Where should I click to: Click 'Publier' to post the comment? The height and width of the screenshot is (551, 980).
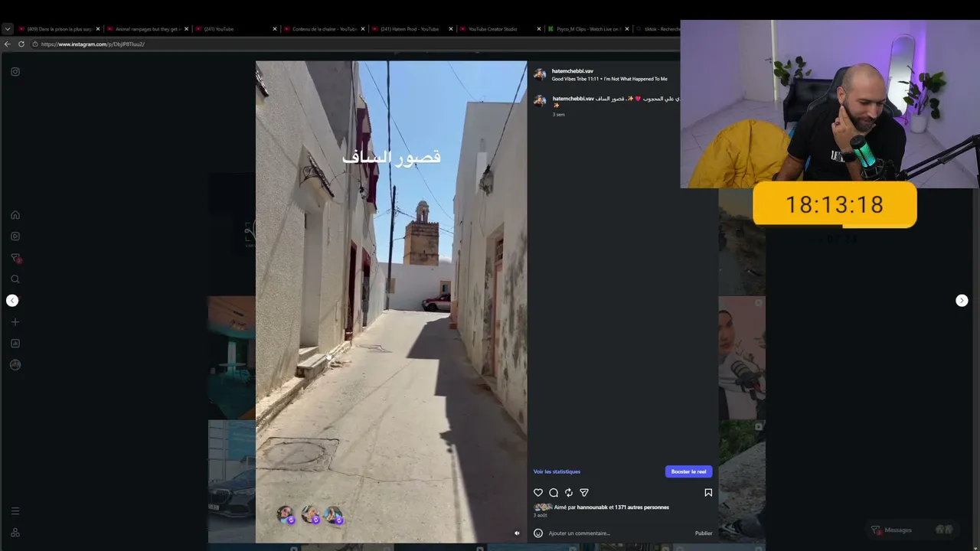pos(704,533)
